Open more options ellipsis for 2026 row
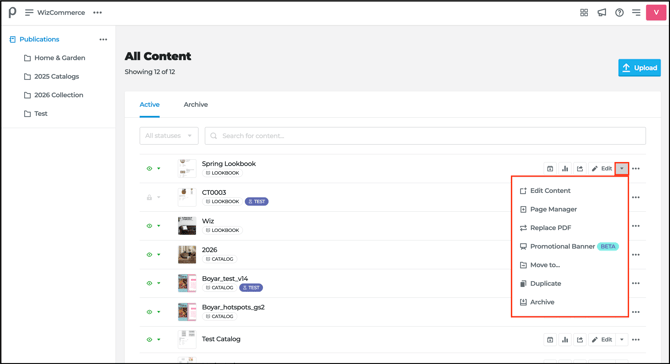The height and width of the screenshot is (364, 670). click(x=636, y=255)
